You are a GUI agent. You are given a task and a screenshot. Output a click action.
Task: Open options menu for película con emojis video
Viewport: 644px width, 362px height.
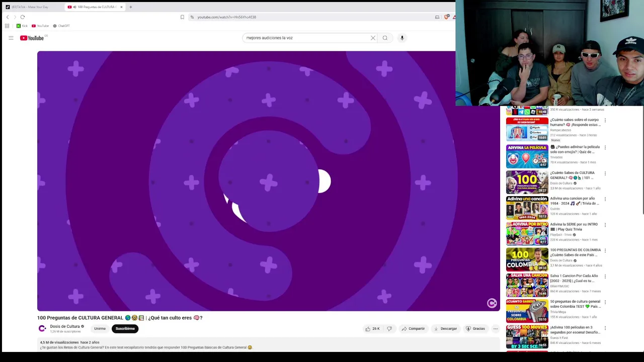click(605, 148)
